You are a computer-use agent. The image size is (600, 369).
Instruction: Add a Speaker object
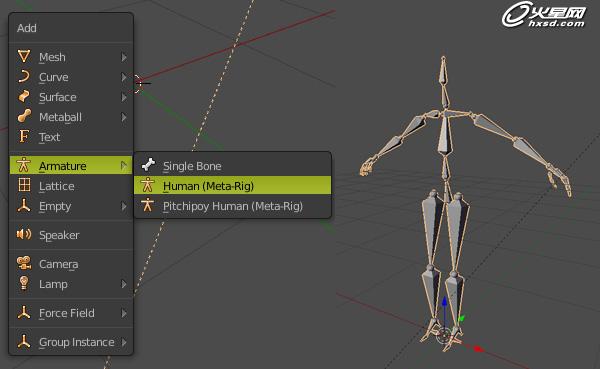pos(71,235)
